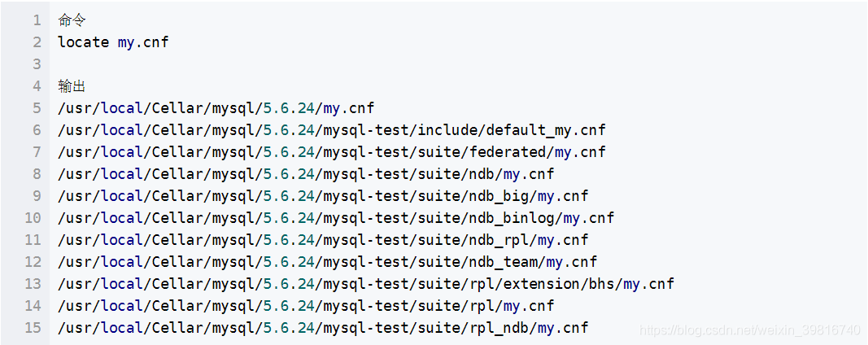Click line number 10 in the gutter
Viewport: 868px width, 345px height.
[33, 217]
